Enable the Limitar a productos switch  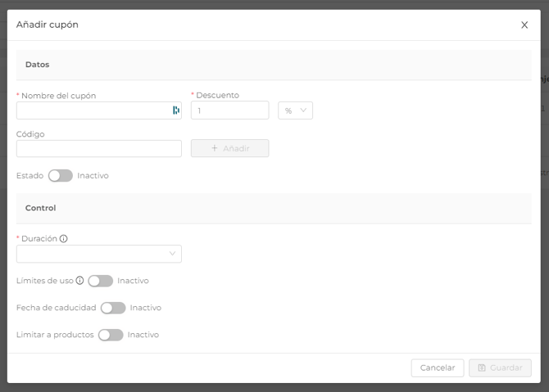pyautogui.click(x=111, y=335)
